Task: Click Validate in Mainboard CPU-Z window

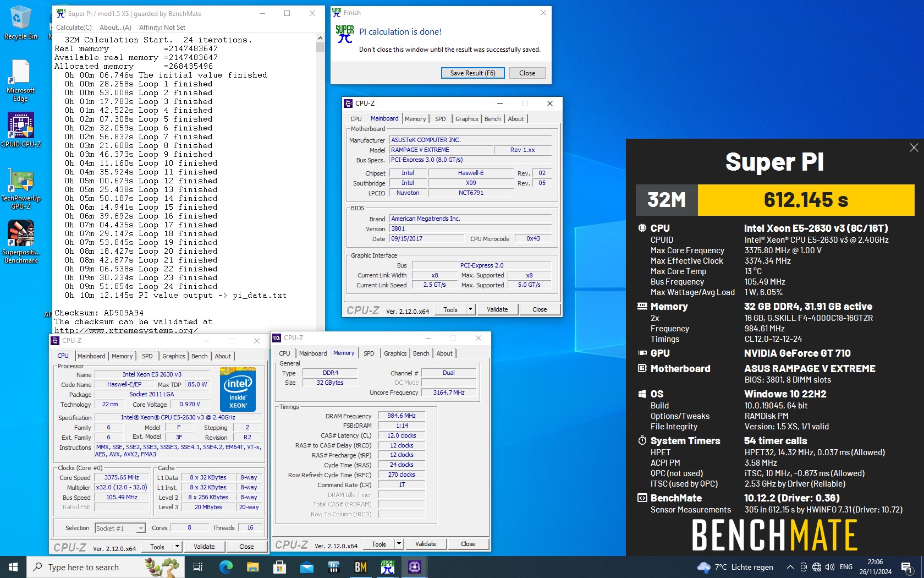Action: (x=497, y=309)
